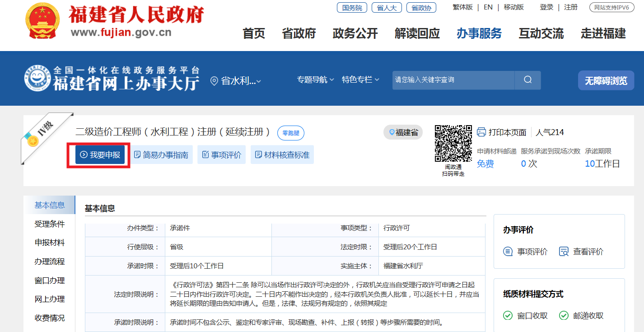Select 办理流程 in the left sidebar

coord(50,262)
